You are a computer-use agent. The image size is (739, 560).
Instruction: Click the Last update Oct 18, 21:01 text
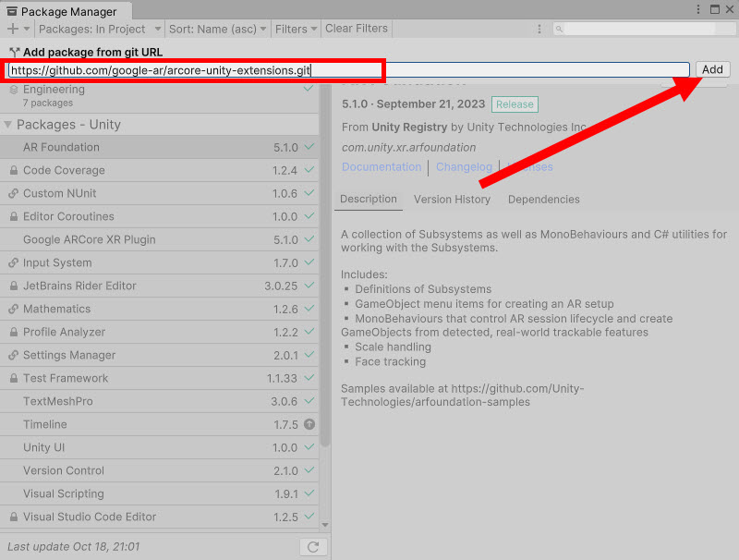(74, 547)
